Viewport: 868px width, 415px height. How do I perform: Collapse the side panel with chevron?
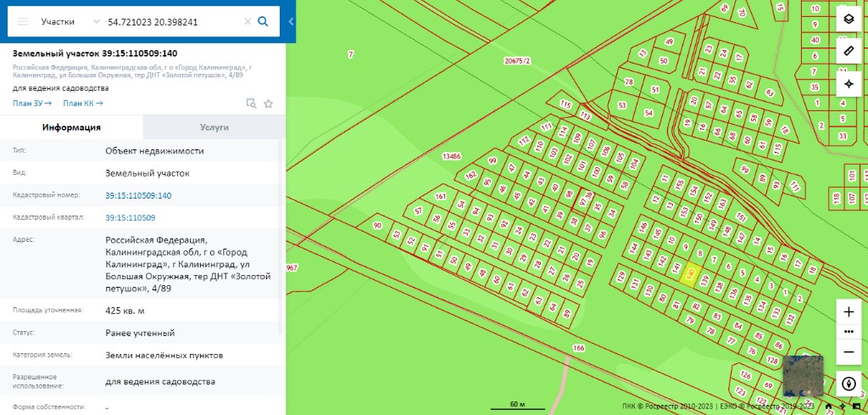point(292,21)
